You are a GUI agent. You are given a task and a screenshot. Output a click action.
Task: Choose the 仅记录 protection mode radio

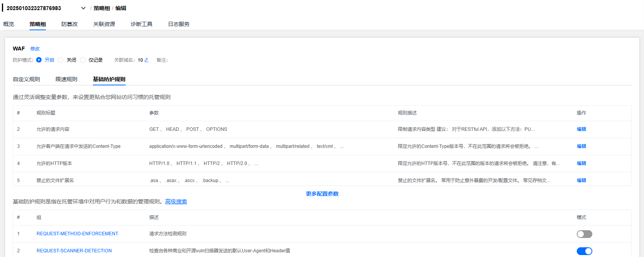83,60
